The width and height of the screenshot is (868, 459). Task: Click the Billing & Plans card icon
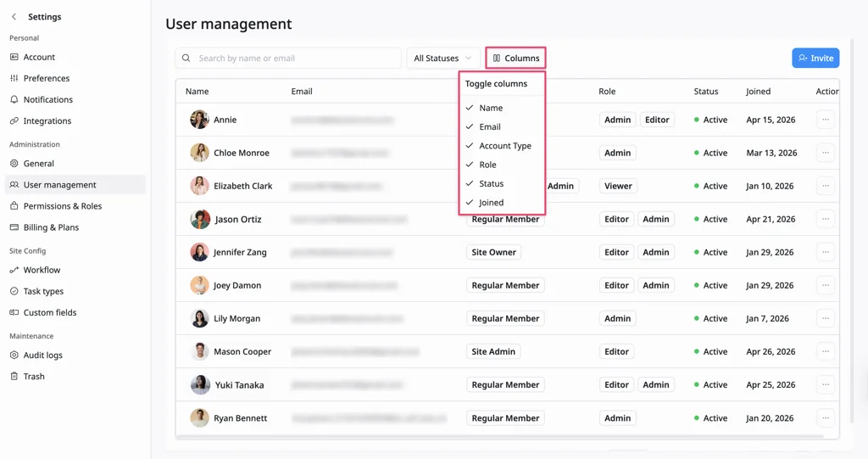14,227
